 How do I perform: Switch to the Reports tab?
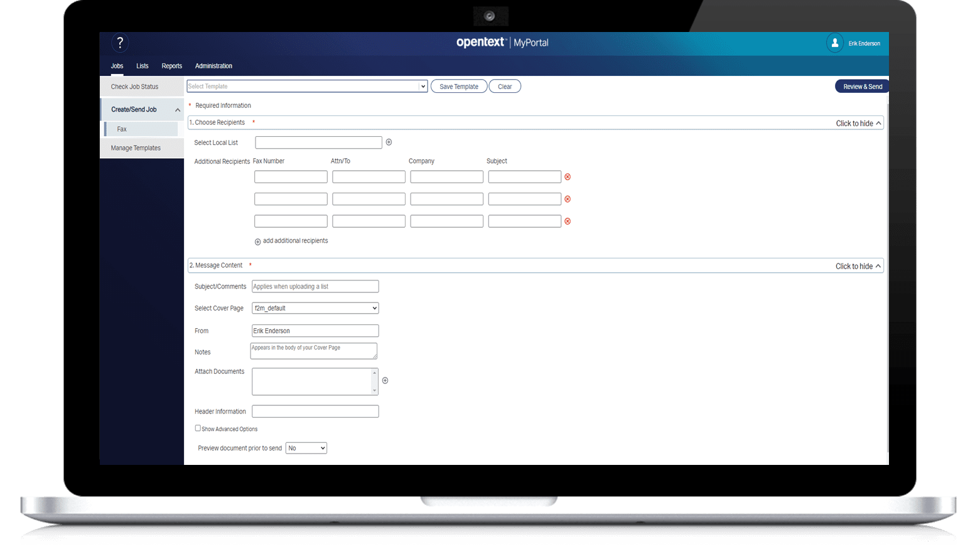pyautogui.click(x=171, y=66)
